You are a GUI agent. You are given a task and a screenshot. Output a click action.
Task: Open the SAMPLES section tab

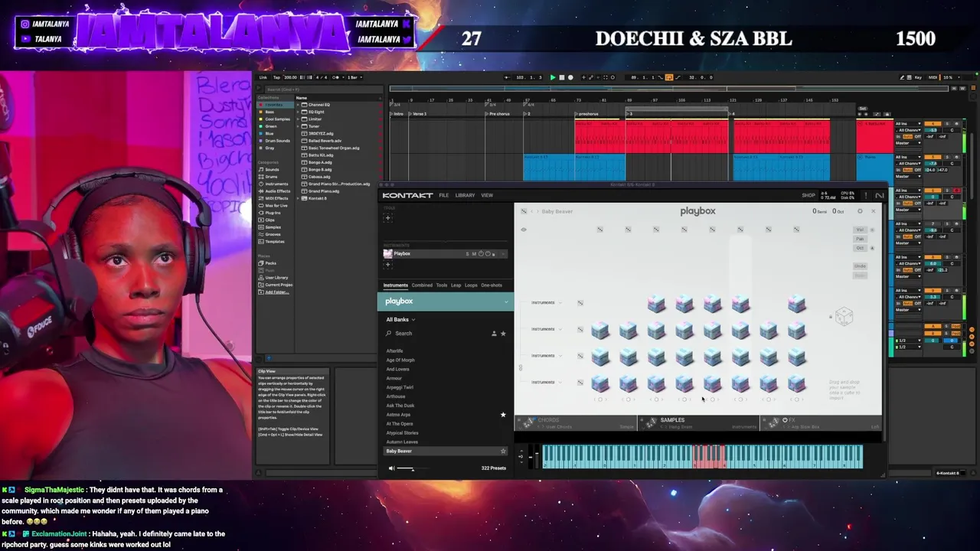pyautogui.click(x=698, y=423)
